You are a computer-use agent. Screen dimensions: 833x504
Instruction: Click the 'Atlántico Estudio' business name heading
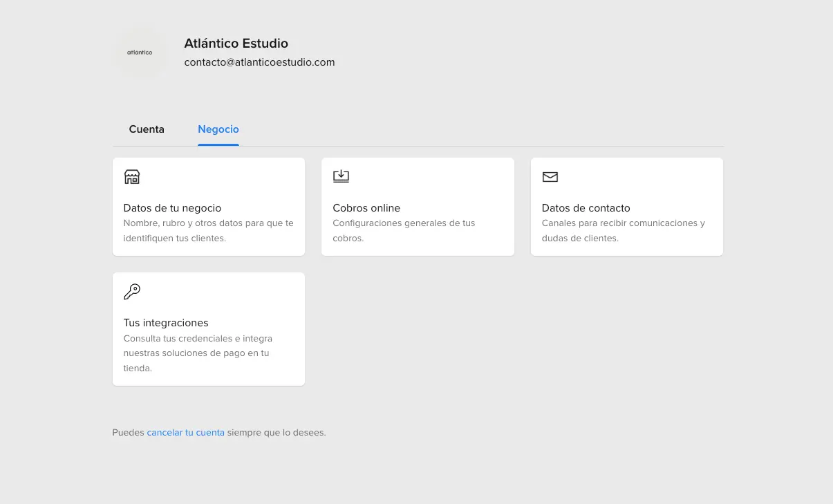236,44
